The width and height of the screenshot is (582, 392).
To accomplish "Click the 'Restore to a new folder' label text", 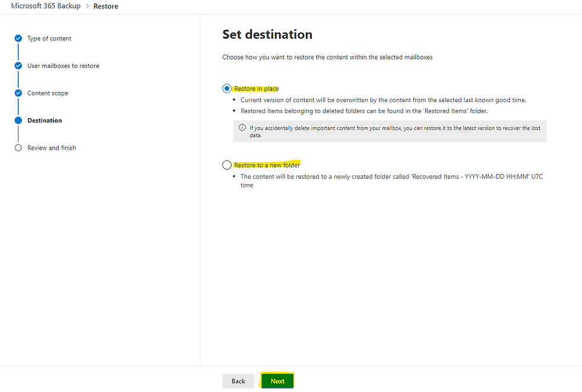I will pyautogui.click(x=267, y=165).
